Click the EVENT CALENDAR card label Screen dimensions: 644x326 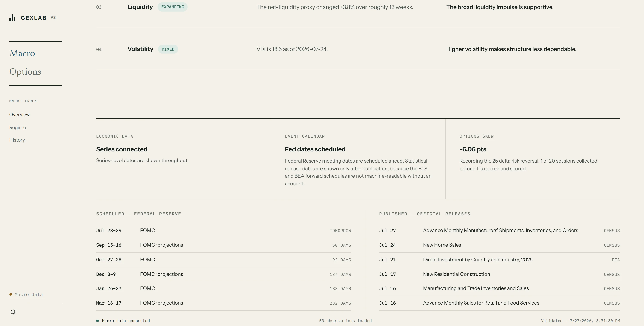305,136
